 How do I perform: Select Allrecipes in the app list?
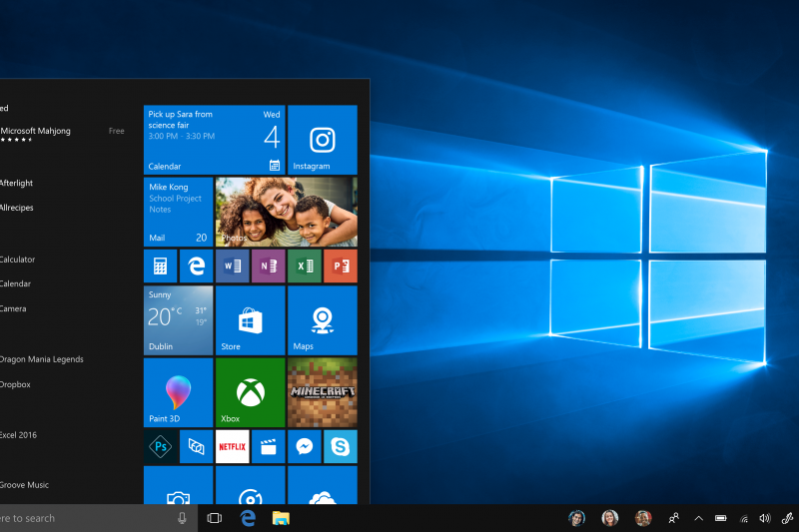[17, 208]
